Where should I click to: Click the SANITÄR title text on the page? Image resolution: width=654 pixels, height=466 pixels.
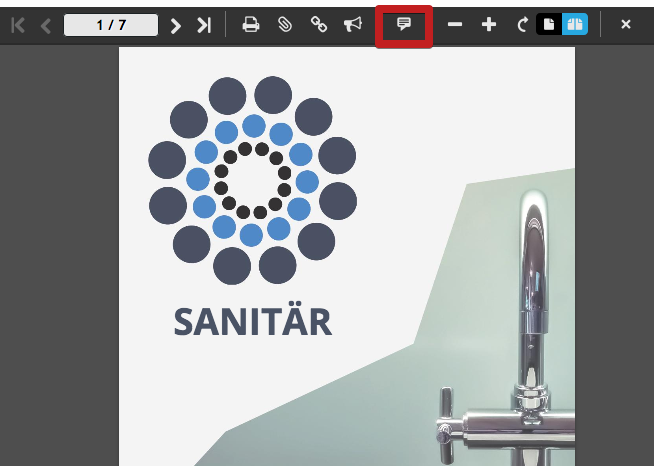click(252, 322)
